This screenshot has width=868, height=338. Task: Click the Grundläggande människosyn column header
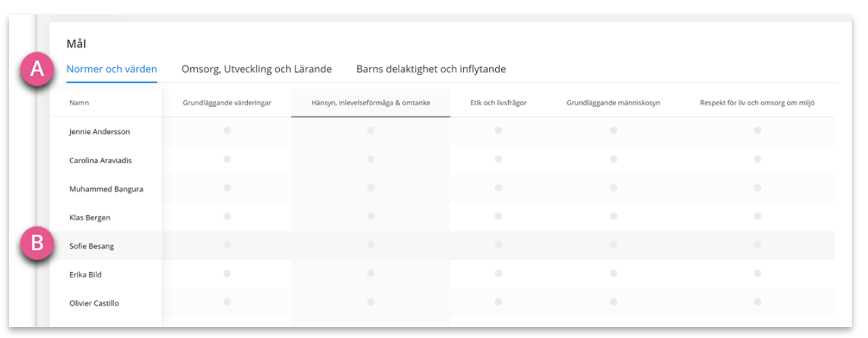[613, 103]
